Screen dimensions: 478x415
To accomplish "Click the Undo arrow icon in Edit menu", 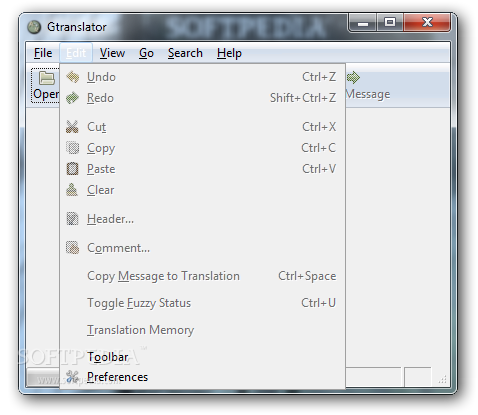I will pos(73,77).
